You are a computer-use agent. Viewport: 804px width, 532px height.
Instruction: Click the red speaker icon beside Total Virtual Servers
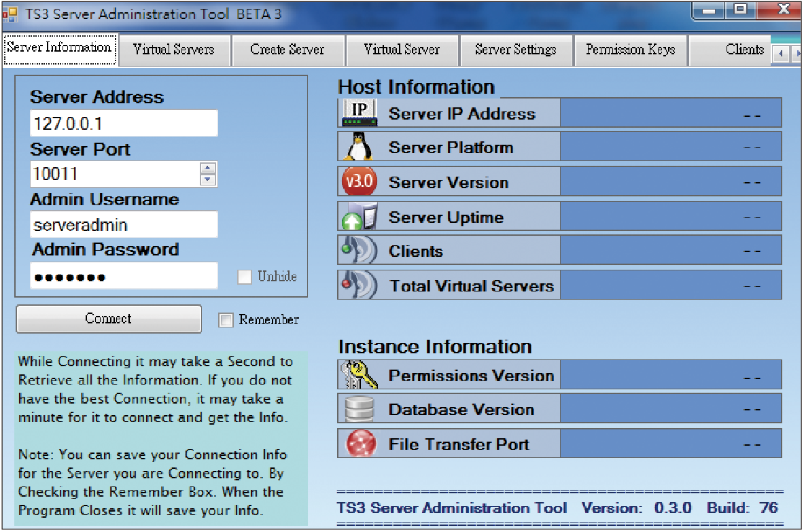point(360,285)
